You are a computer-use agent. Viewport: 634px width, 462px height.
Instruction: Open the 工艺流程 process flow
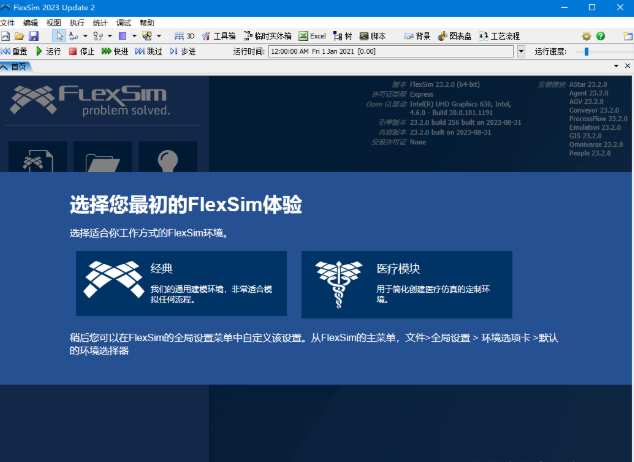click(499, 36)
